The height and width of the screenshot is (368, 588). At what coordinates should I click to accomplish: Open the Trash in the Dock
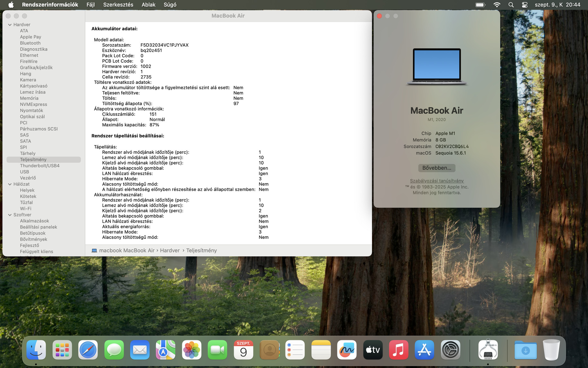click(x=551, y=350)
